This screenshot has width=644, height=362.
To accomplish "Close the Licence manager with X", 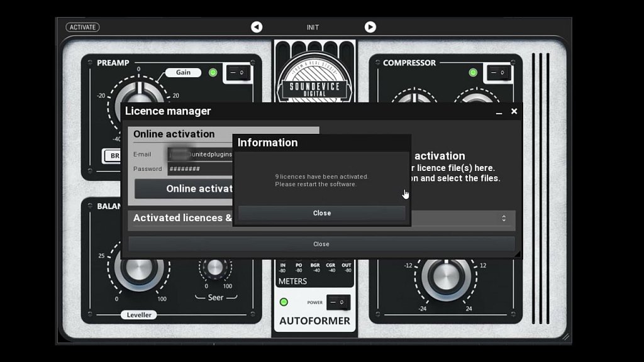I will tap(514, 111).
